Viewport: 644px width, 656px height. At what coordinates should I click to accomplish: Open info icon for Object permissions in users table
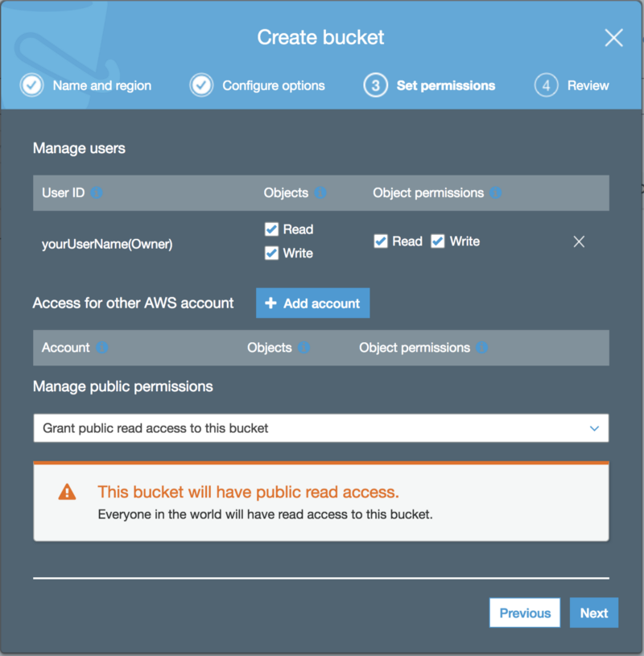tap(495, 193)
